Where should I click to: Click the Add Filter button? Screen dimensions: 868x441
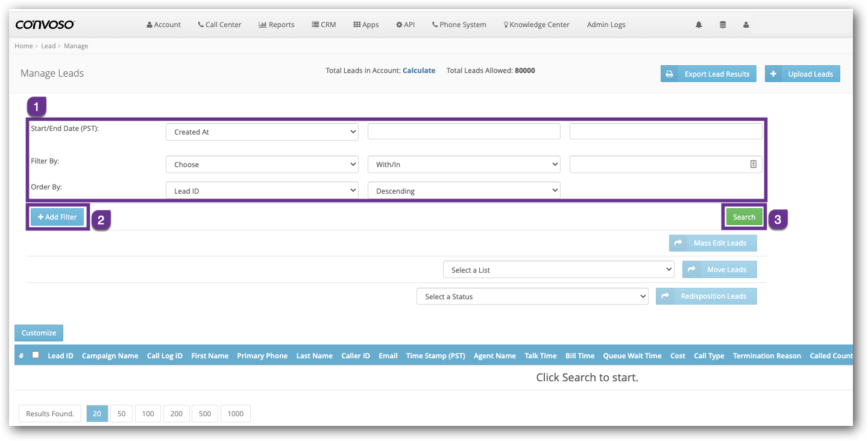[x=58, y=217]
